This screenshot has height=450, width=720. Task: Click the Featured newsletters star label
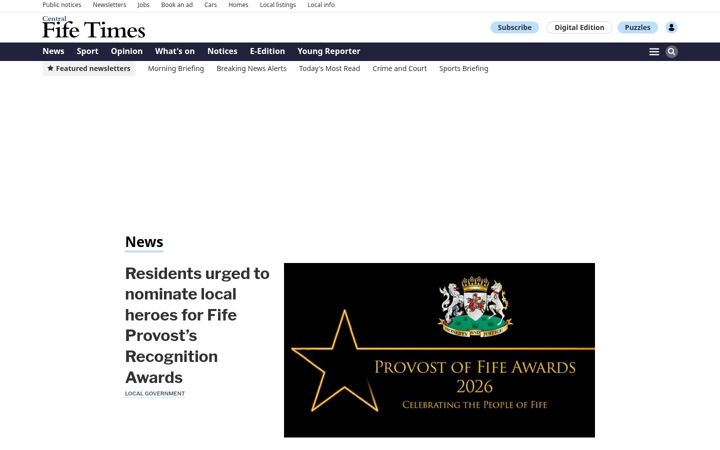click(89, 68)
